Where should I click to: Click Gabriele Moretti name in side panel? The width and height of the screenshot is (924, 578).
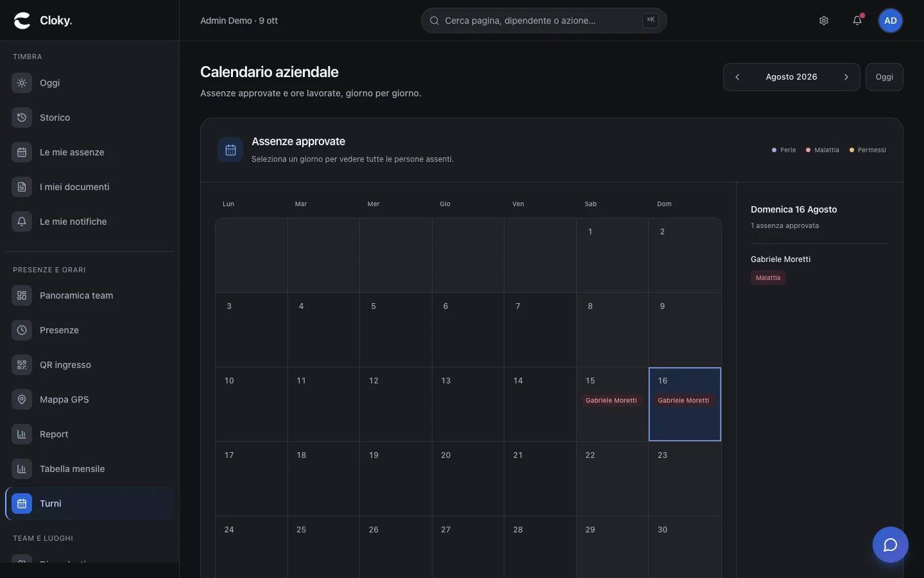[780, 259]
